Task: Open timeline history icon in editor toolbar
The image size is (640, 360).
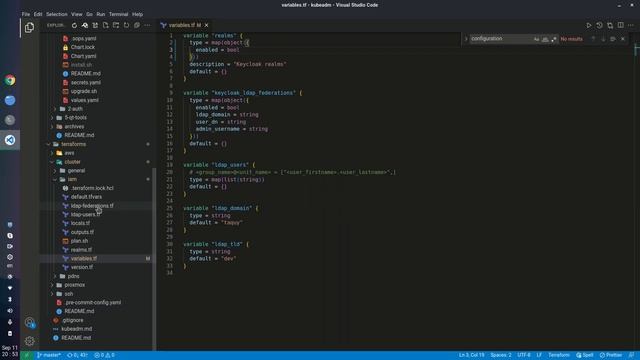Action: tap(599, 25)
